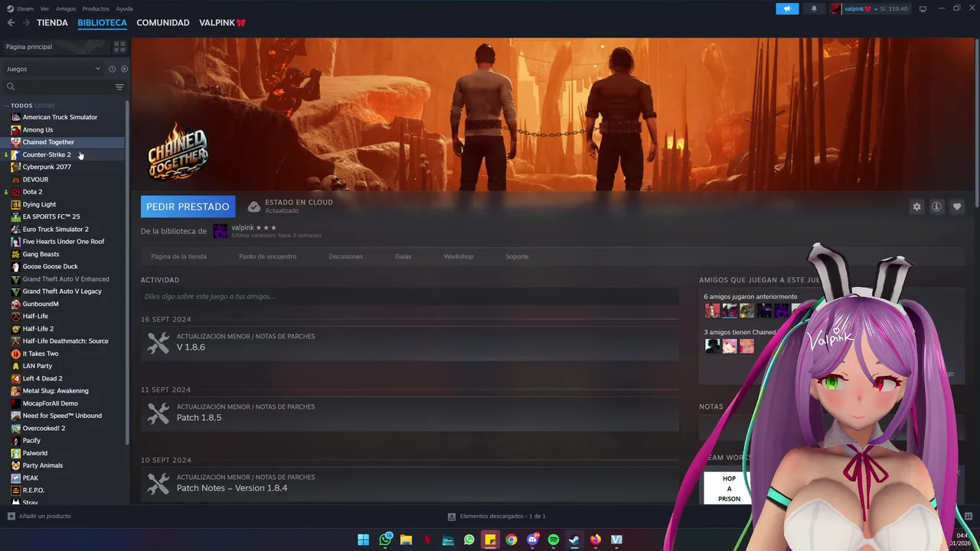Image resolution: width=980 pixels, height=551 pixels.
Task: Click the library search magnifier icon
Action: point(11,86)
